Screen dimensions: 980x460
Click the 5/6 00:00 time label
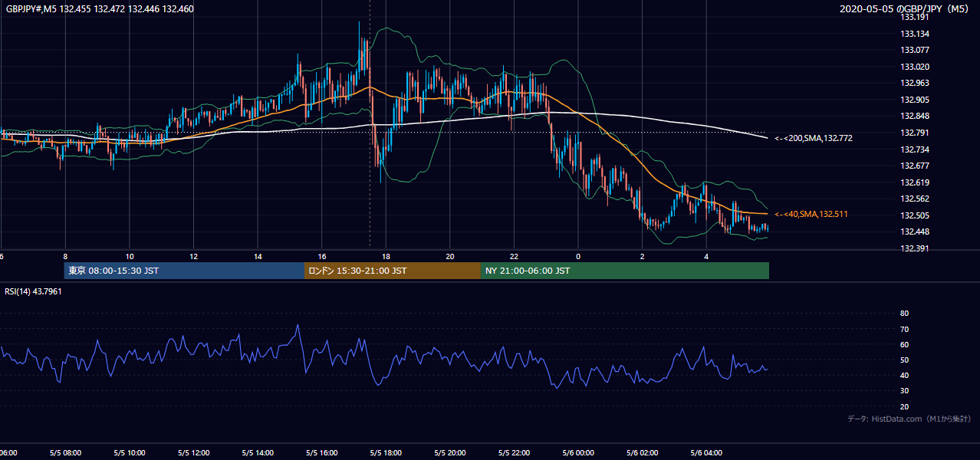tap(578, 453)
